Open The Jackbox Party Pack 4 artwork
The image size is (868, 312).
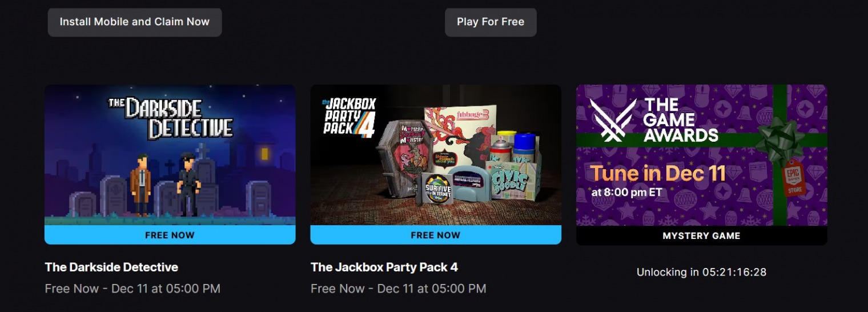click(436, 155)
